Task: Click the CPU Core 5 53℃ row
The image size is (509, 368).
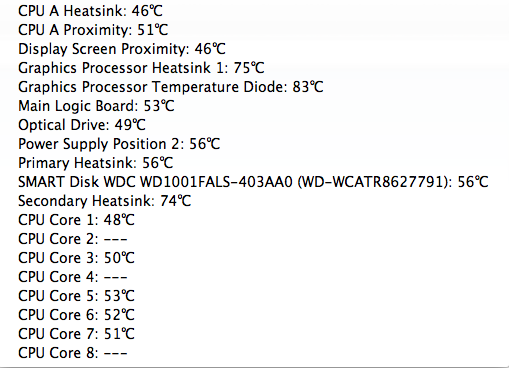Action: pyautogui.click(x=76, y=296)
